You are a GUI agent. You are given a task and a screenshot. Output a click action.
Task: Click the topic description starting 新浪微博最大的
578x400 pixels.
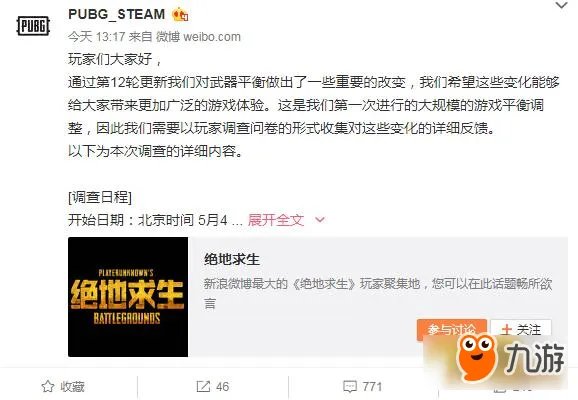378,293
